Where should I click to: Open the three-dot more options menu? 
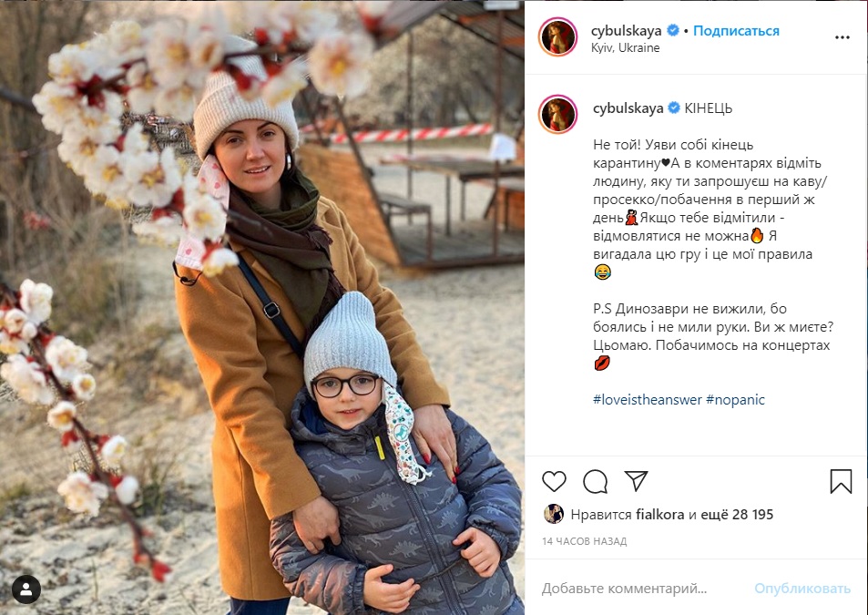tap(842, 37)
